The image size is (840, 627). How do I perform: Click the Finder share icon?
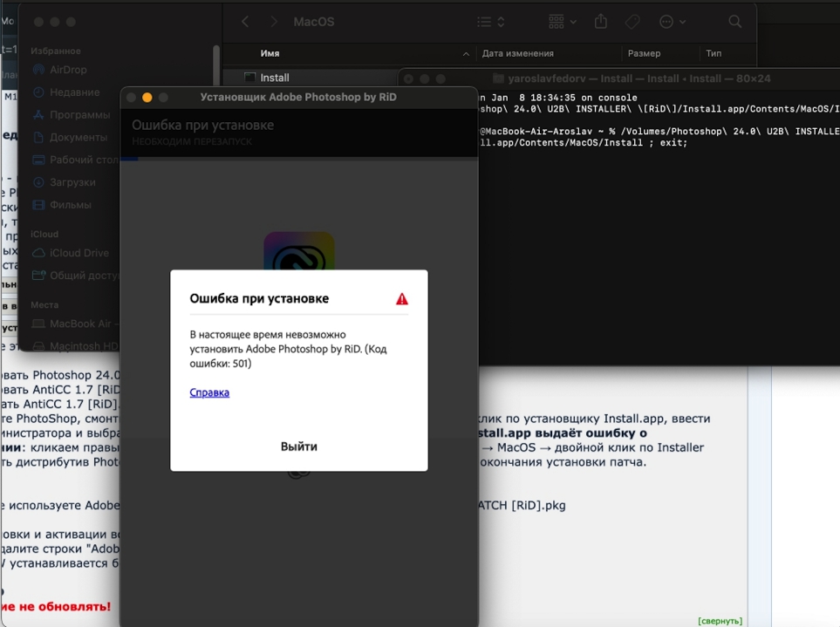601,22
